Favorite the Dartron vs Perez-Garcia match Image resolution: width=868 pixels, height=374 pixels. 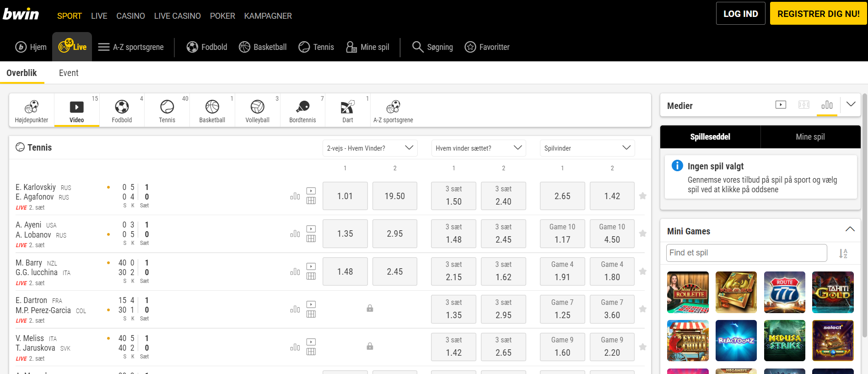pyautogui.click(x=643, y=309)
